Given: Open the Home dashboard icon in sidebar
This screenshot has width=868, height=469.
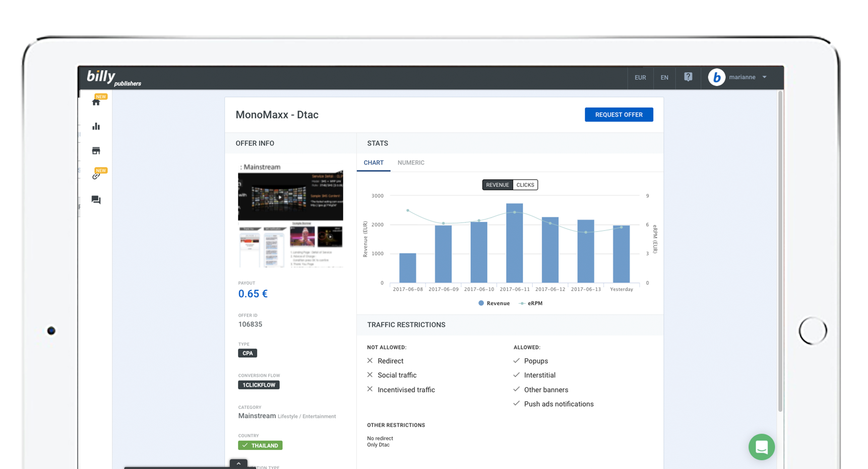Looking at the screenshot, I should 96,102.
